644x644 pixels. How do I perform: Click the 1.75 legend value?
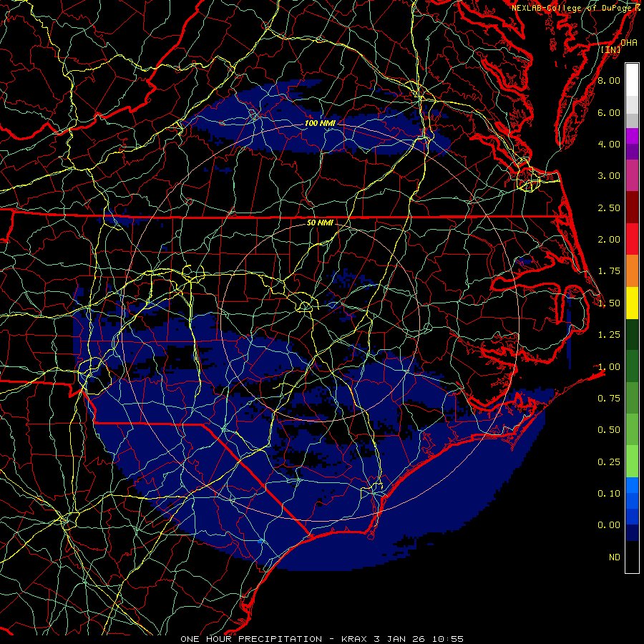point(609,271)
